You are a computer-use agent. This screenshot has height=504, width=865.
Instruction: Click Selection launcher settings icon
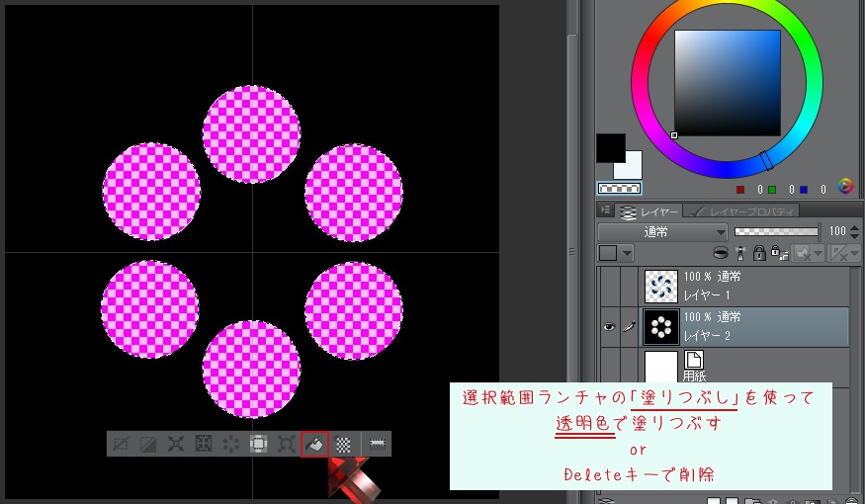pos(376,444)
